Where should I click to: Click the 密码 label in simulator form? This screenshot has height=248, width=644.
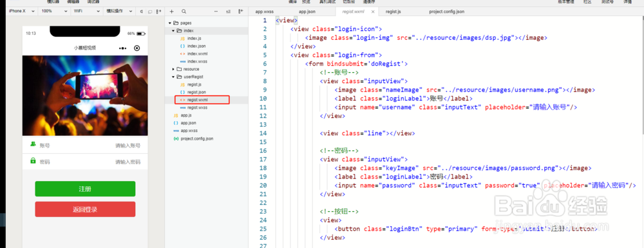[x=45, y=162]
